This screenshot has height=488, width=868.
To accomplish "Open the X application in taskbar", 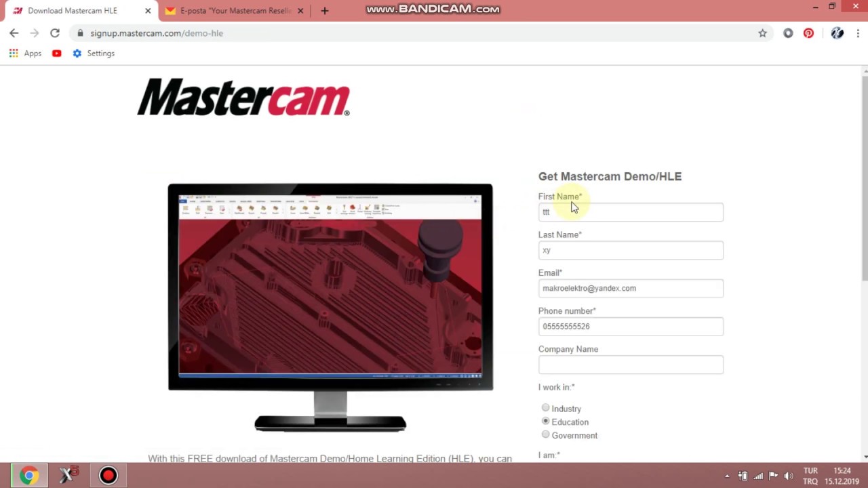I will [x=68, y=475].
